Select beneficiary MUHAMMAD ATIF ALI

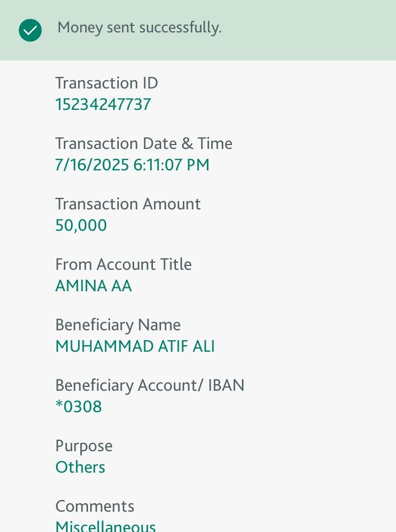[135, 346]
